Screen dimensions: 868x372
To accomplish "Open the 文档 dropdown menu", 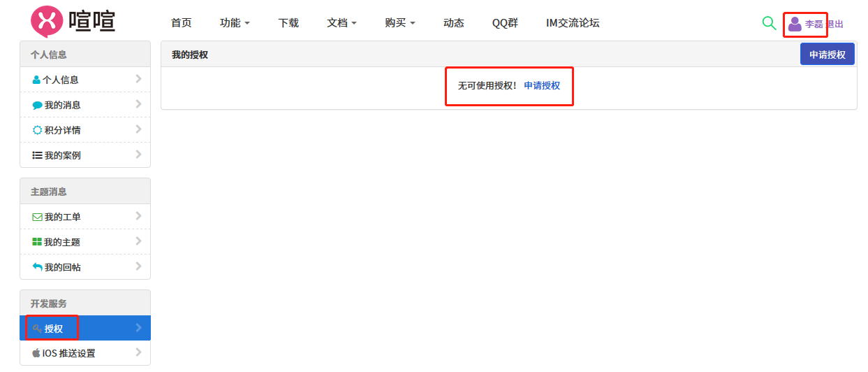I will pos(341,23).
